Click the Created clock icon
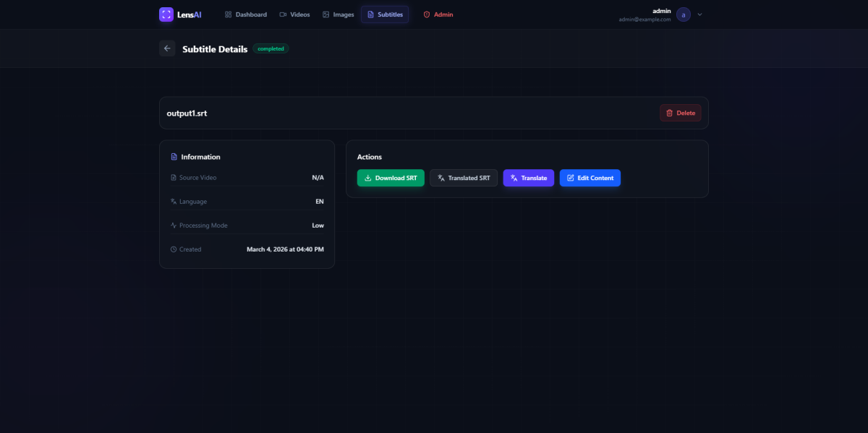The height and width of the screenshot is (433, 868). (x=174, y=249)
